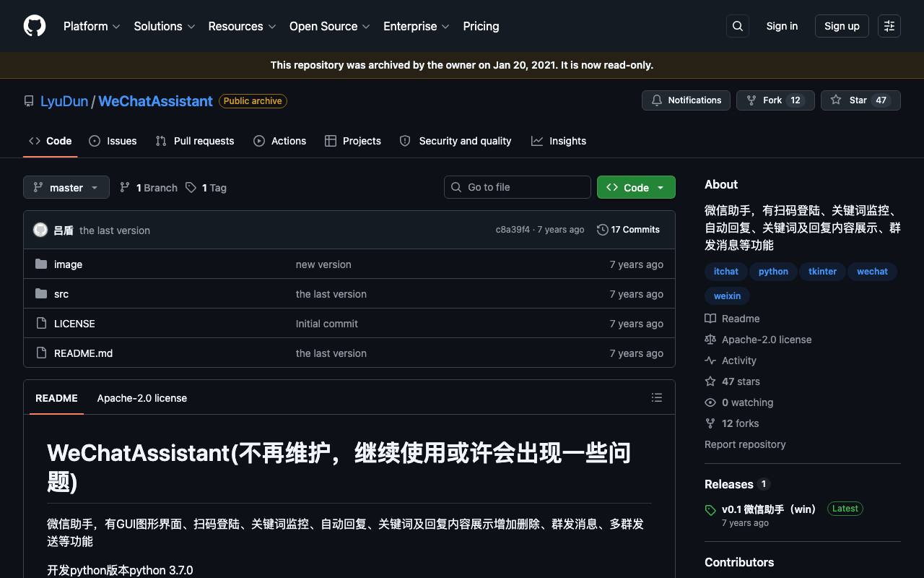The height and width of the screenshot is (578, 924).
Task: Select the README tab in file viewer
Action: [x=56, y=398]
